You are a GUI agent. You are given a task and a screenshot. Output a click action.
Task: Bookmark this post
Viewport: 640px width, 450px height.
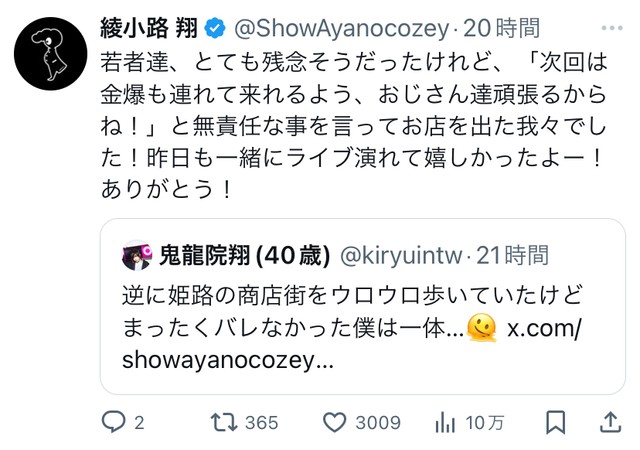click(556, 422)
